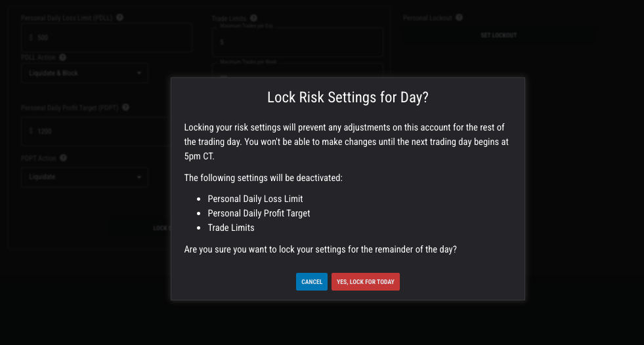Click the Trade Limits help icon
644x345 pixels.
point(253,18)
